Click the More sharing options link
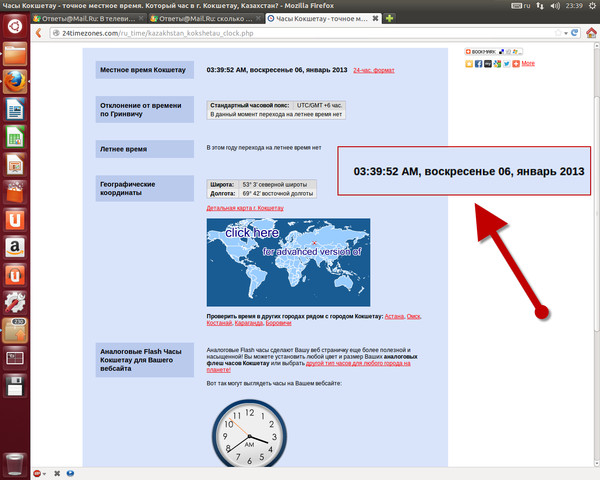 click(x=528, y=63)
